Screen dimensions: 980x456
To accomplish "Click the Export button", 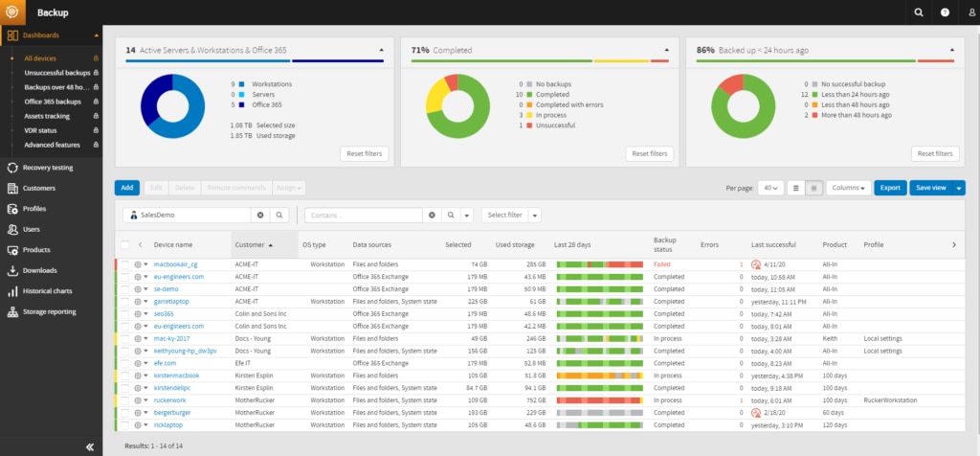I will (x=890, y=188).
